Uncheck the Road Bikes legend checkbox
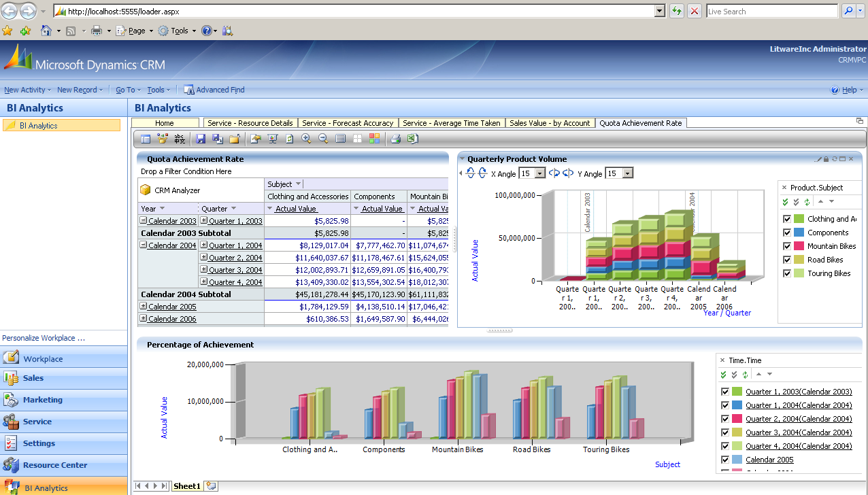 (x=787, y=260)
